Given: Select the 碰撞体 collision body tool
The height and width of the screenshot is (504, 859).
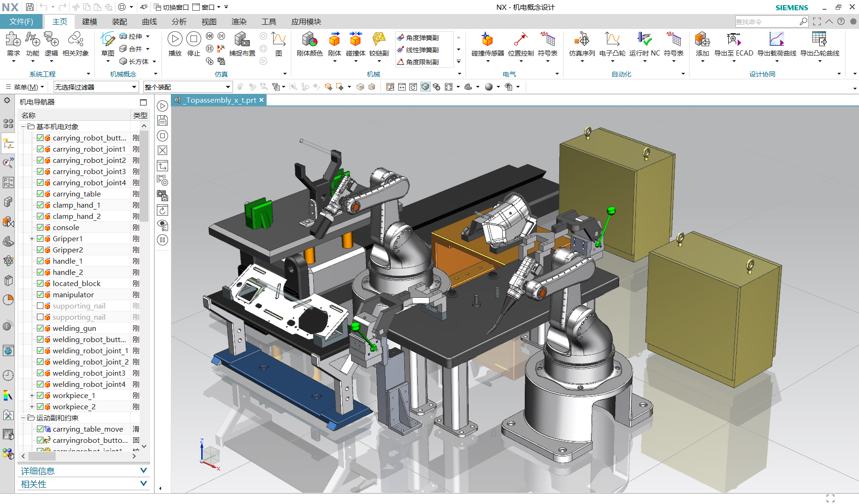Looking at the screenshot, I should pyautogui.click(x=356, y=39).
